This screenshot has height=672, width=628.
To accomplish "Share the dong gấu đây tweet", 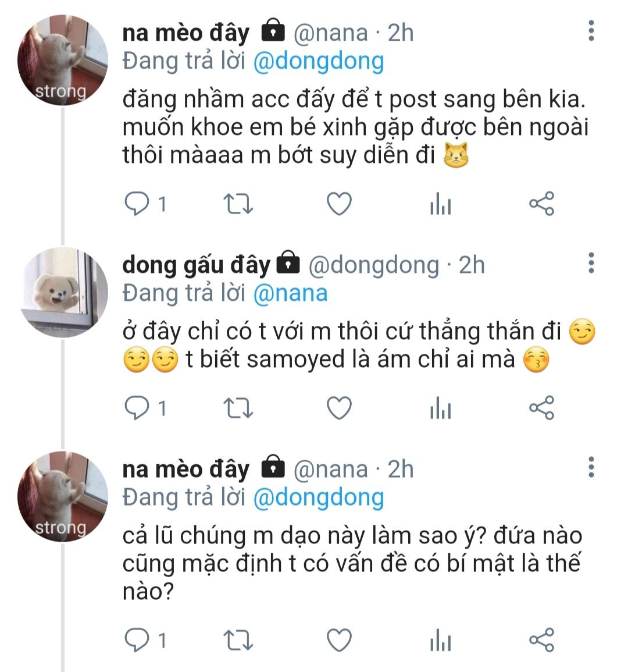I will point(541,408).
